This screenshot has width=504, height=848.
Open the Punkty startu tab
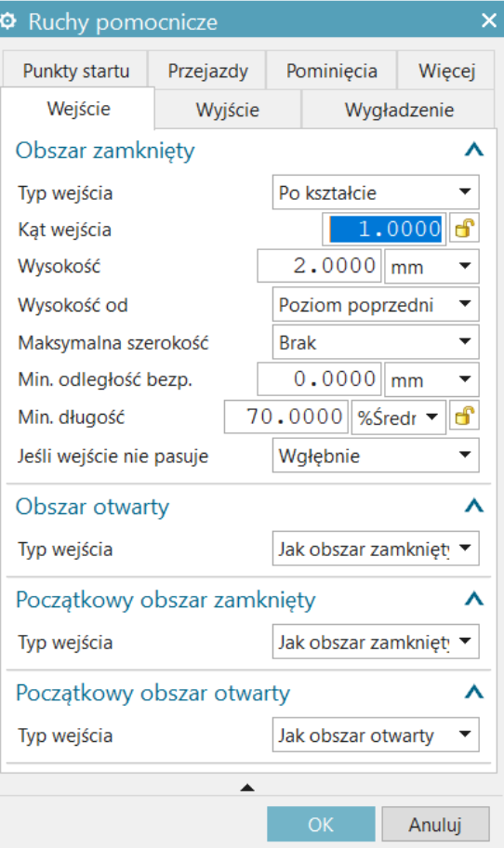75,71
